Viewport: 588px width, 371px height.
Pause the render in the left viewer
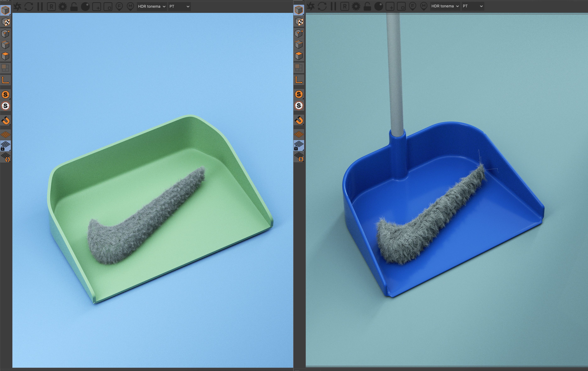pyautogui.click(x=40, y=7)
